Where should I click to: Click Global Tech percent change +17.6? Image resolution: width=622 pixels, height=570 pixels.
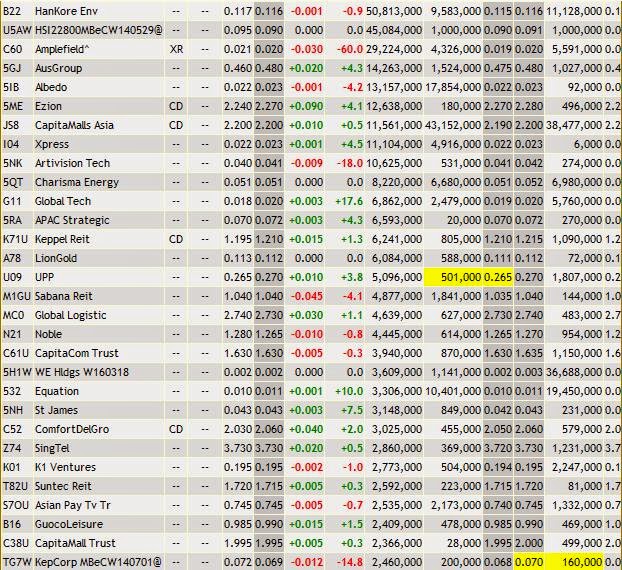click(349, 201)
